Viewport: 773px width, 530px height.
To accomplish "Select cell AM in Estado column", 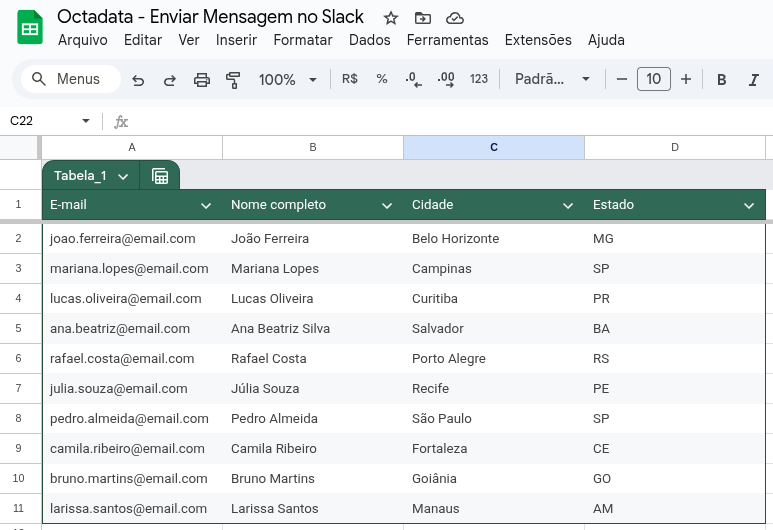I will click(x=674, y=509).
